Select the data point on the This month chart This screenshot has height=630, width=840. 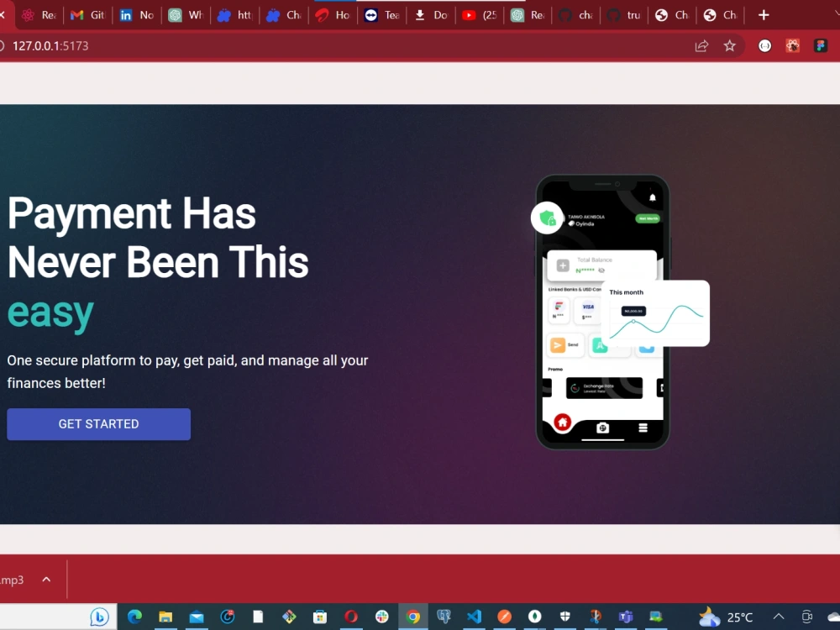[633, 322]
